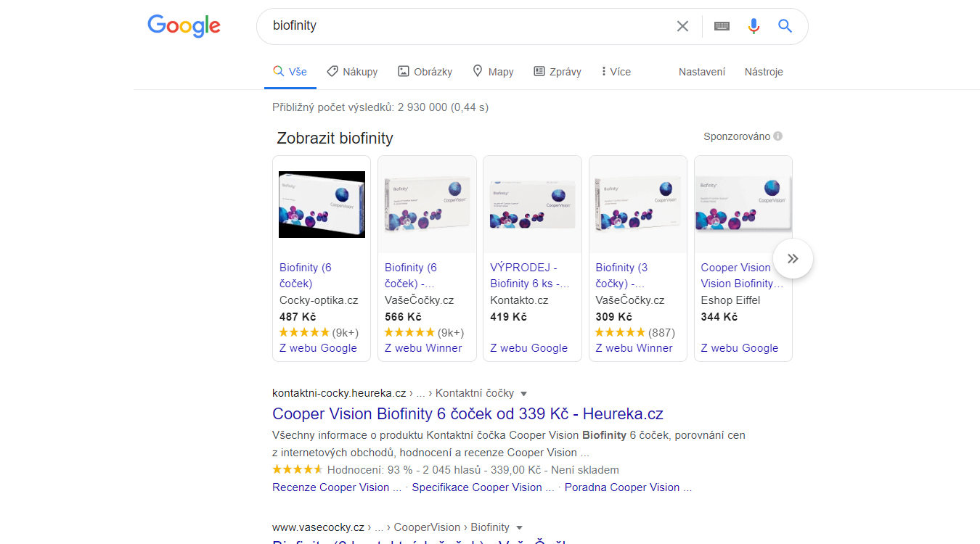Expand the Více menu

click(x=616, y=72)
